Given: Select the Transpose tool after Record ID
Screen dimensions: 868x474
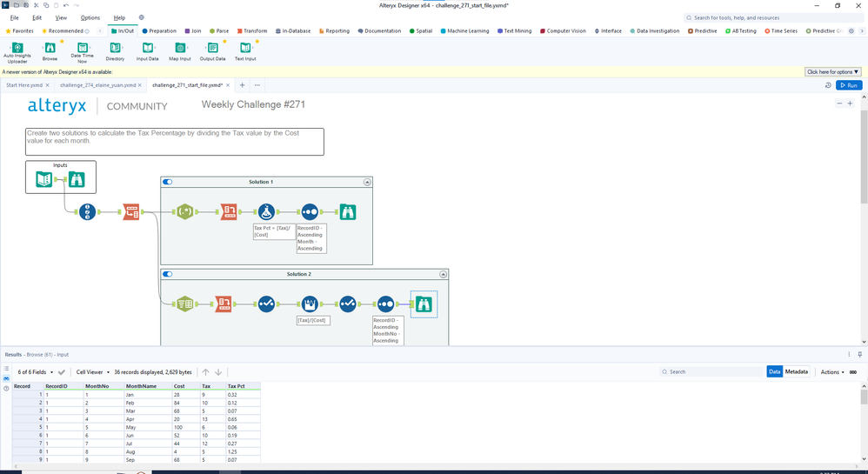Looking at the screenshot, I should point(131,211).
